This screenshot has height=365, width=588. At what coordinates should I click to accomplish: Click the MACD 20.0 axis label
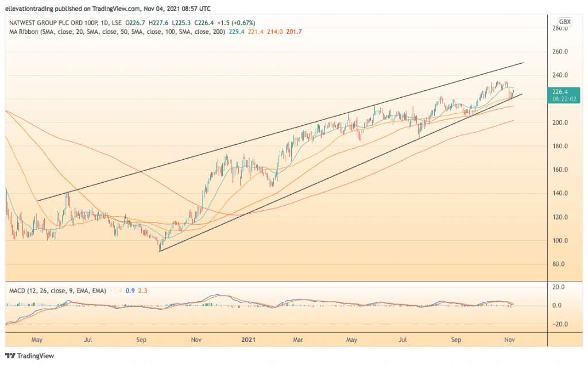pyautogui.click(x=558, y=287)
